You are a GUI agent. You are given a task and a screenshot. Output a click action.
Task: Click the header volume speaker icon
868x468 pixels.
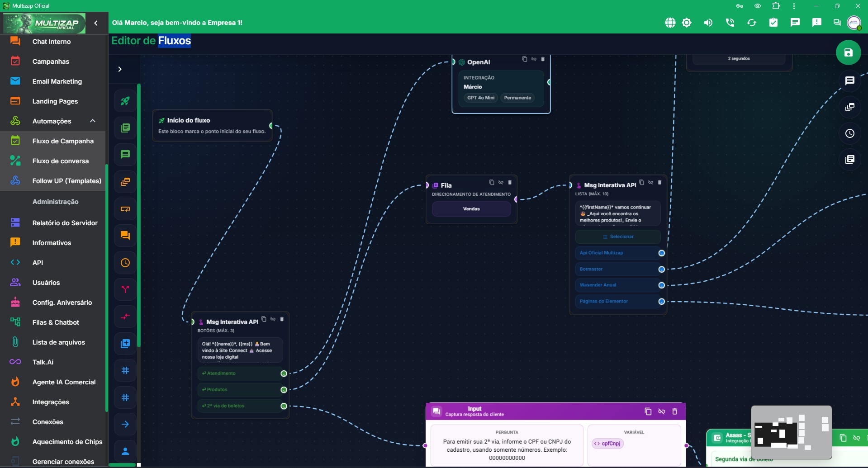[x=708, y=23]
